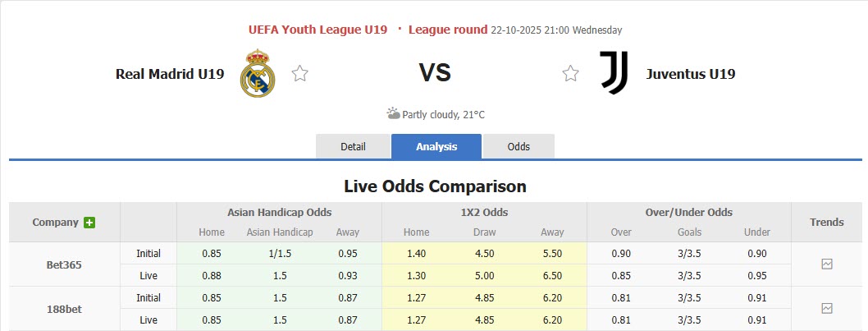This screenshot has width=868, height=331.
Task: Open the Bet365 odds trend chart icon
Action: click(827, 264)
